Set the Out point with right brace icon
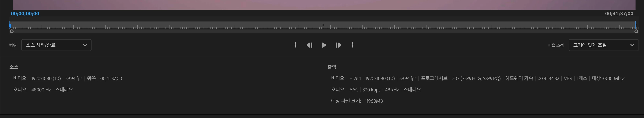644x118 pixels. (353, 45)
